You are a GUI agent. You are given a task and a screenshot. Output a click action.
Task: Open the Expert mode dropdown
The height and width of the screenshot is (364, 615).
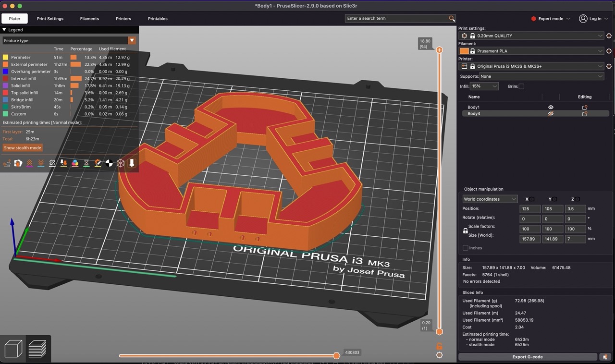point(551,19)
